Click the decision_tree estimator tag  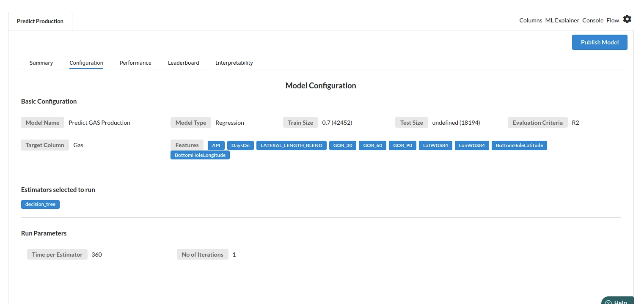pyautogui.click(x=40, y=205)
